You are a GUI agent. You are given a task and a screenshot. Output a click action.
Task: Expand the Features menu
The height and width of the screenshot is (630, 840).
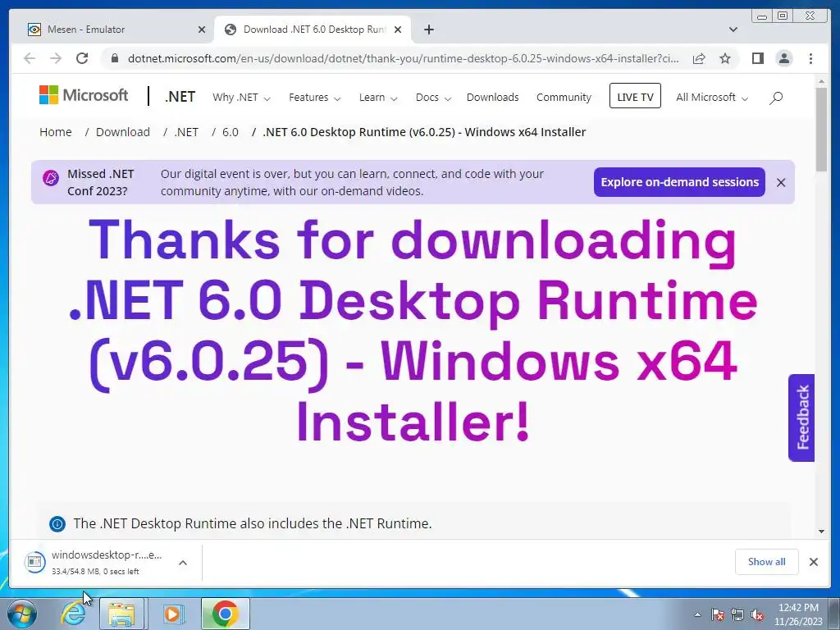pos(314,98)
